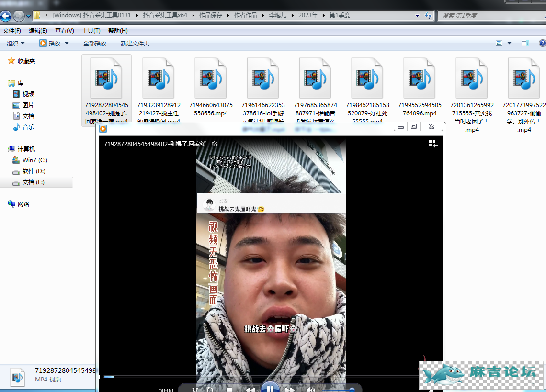The width and height of the screenshot is (546, 392).
Task: Toggle shuffle in Media Player
Action: tap(195, 390)
